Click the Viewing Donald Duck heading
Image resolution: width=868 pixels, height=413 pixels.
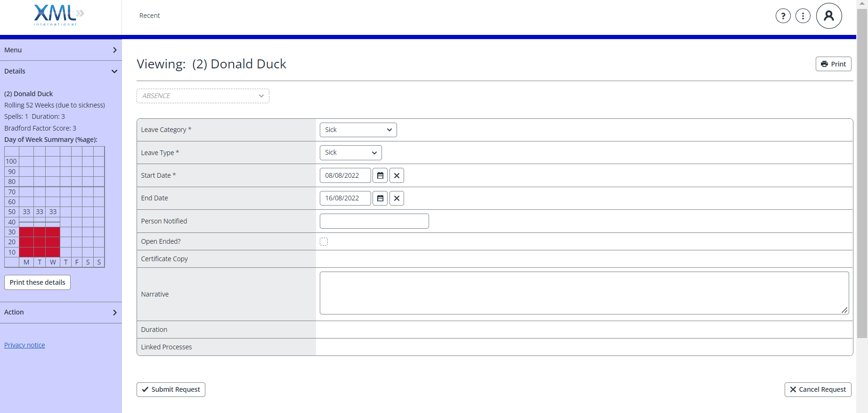(211, 64)
